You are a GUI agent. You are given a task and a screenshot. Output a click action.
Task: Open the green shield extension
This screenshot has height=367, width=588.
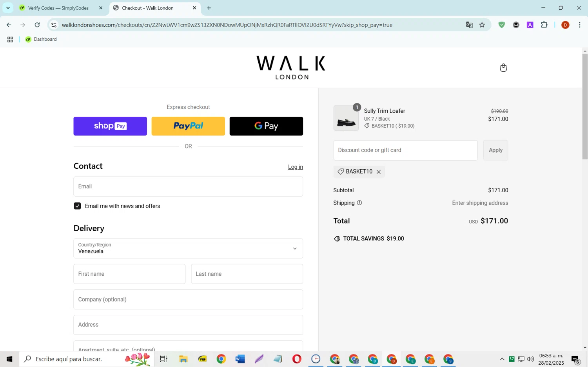502,25
